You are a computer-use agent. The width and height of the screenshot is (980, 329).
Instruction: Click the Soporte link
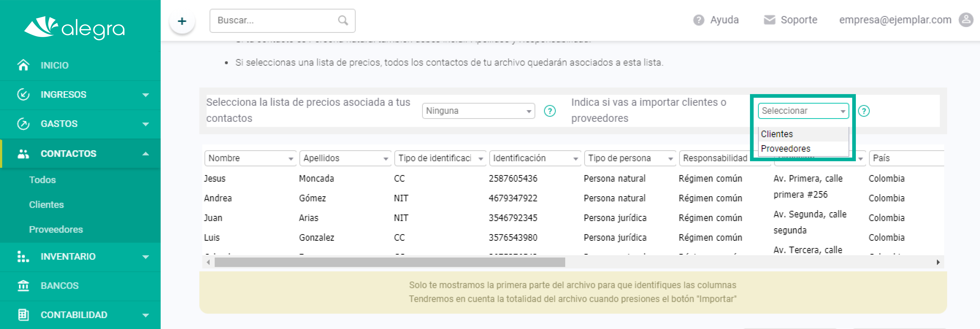(x=799, y=20)
